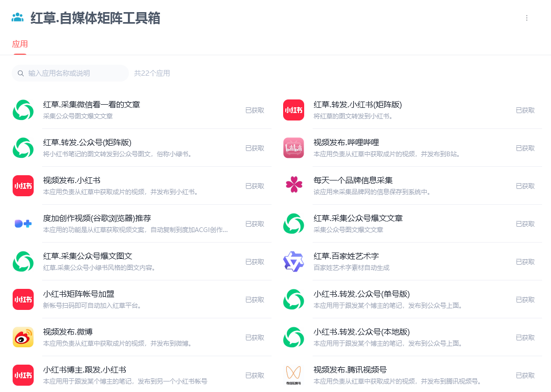Select the title 红草.转发.小红书(矩阵版)
This screenshot has width=551, height=392.
(358, 105)
